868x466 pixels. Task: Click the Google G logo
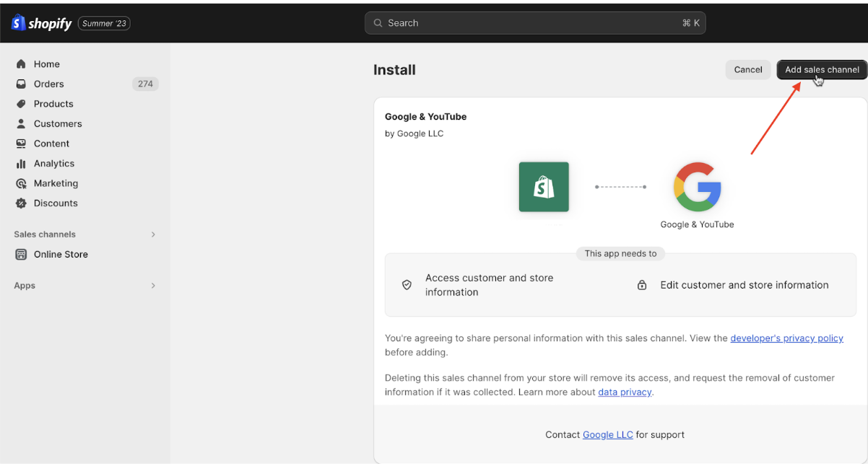(x=697, y=187)
